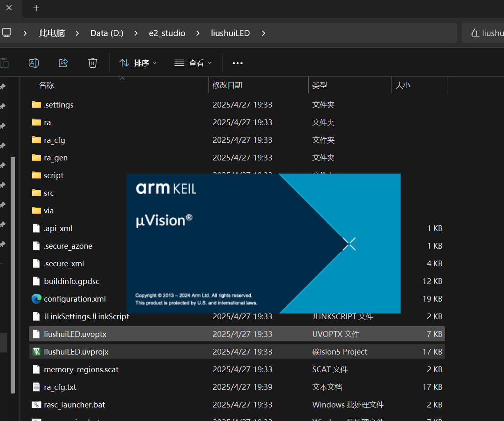Viewport: 504px width, 421px height.
Task: Expand the chevron after Data (D:)
Action: point(136,33)
